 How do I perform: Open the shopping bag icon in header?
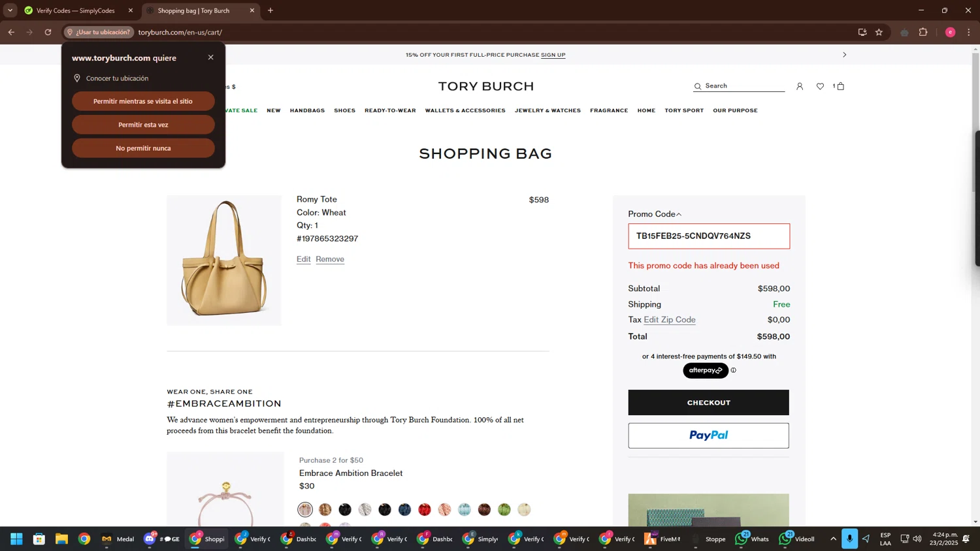pos(840,86)
